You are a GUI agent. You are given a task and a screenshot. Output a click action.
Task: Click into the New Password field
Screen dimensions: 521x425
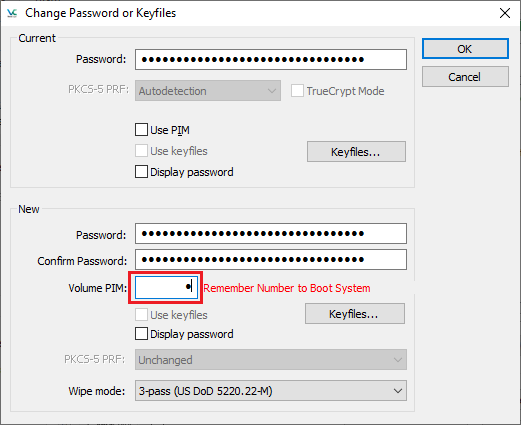(271, 234)
